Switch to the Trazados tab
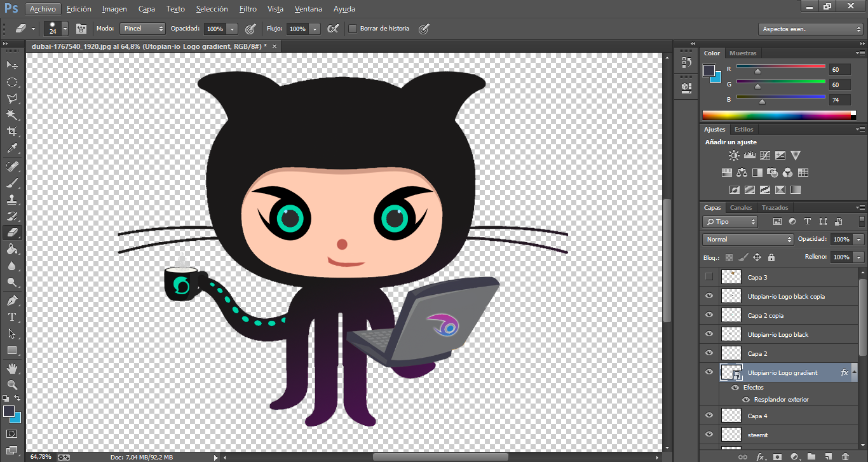Viewport: 868px width, 462px height. [x=775, y=208]
